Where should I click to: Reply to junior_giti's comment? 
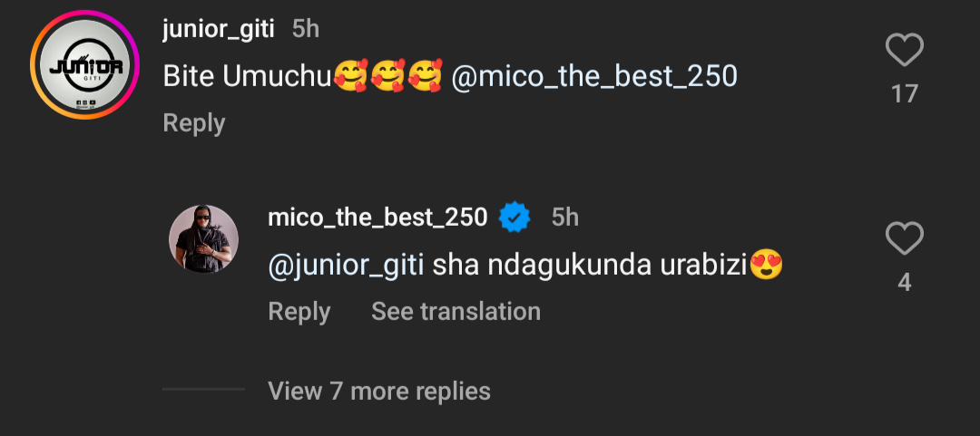click(x=193, y=123)
